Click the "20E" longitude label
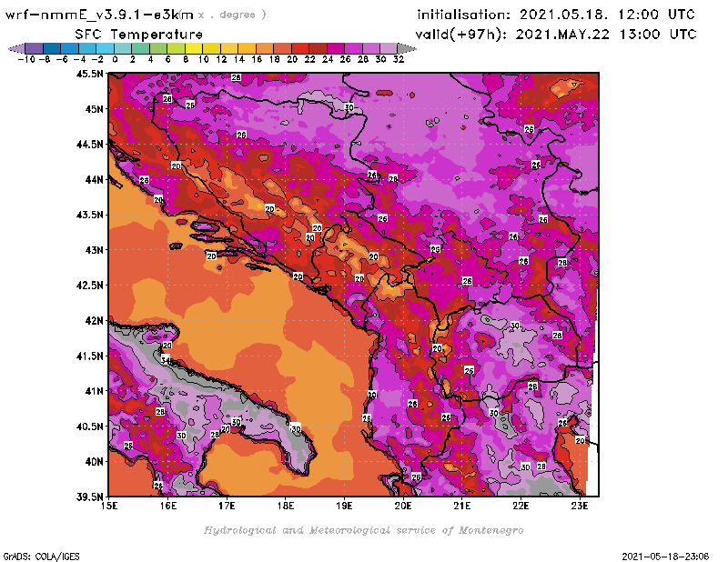The image size is (728, 562). coord(403,506)
